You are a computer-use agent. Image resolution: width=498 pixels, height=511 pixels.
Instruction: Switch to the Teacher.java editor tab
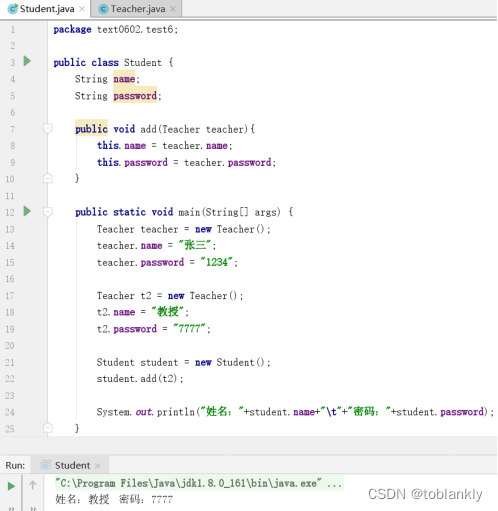click(x=137, y=9)
